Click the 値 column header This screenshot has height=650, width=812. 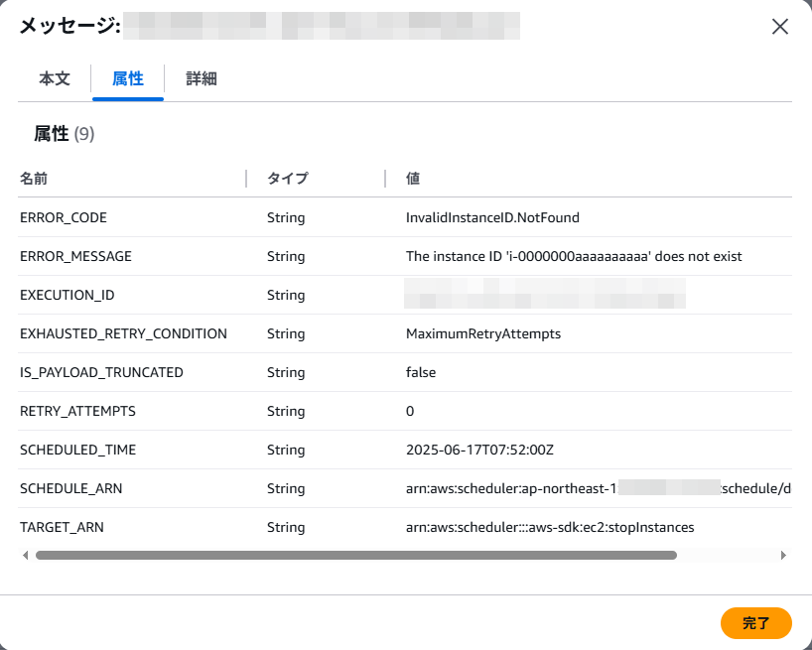point(413,179)
